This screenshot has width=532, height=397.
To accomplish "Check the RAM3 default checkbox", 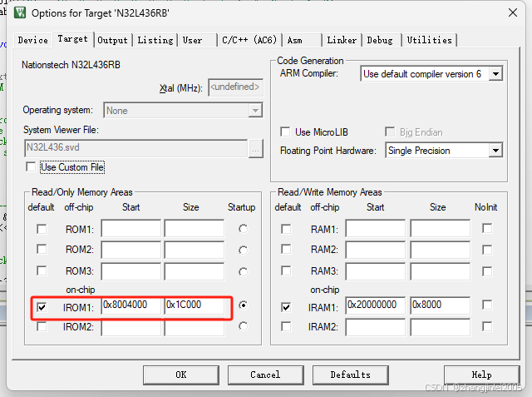I will pos(286,270).
